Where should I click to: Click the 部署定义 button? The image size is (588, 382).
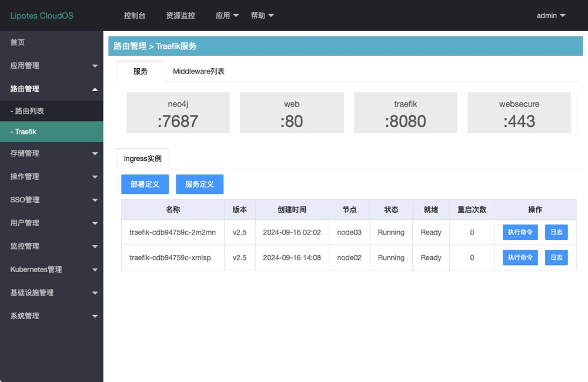145,184
